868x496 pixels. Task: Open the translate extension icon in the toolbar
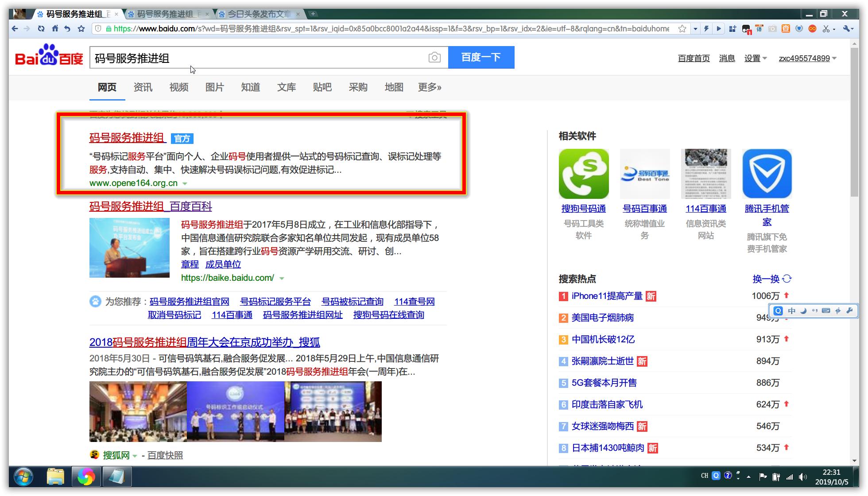click(760, 29)
